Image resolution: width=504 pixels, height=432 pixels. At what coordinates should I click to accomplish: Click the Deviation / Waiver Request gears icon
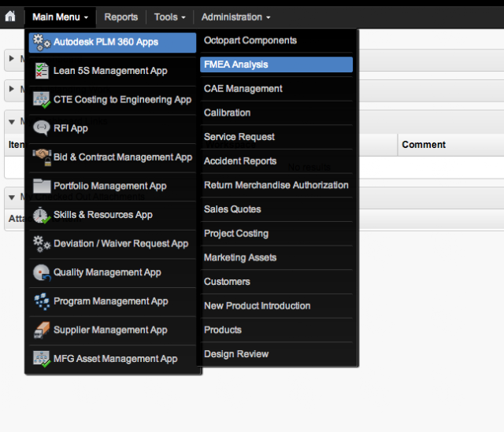pos(42,244)
